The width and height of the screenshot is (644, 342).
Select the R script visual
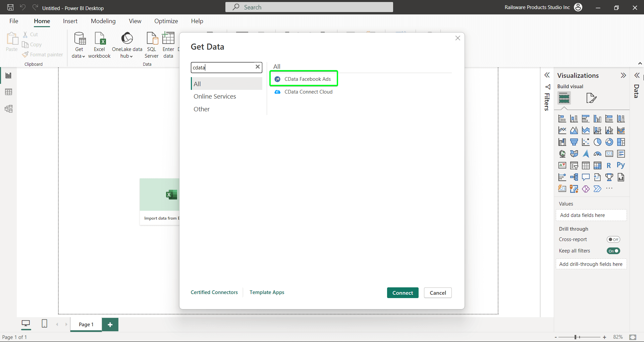609,166
